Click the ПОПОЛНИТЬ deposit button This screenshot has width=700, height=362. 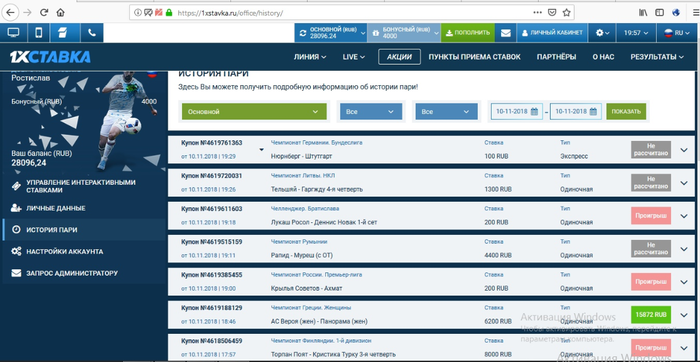click(467, 33)
